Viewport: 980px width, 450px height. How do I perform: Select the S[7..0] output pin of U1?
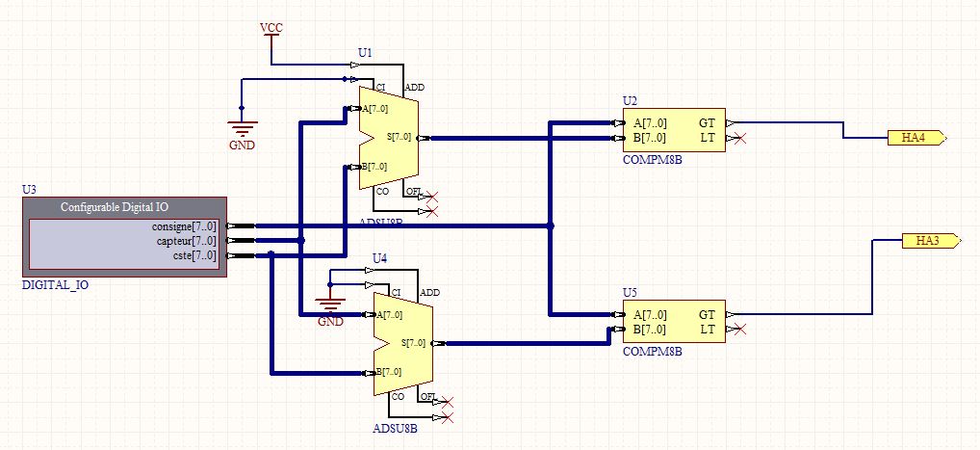[x=399, y=138]
